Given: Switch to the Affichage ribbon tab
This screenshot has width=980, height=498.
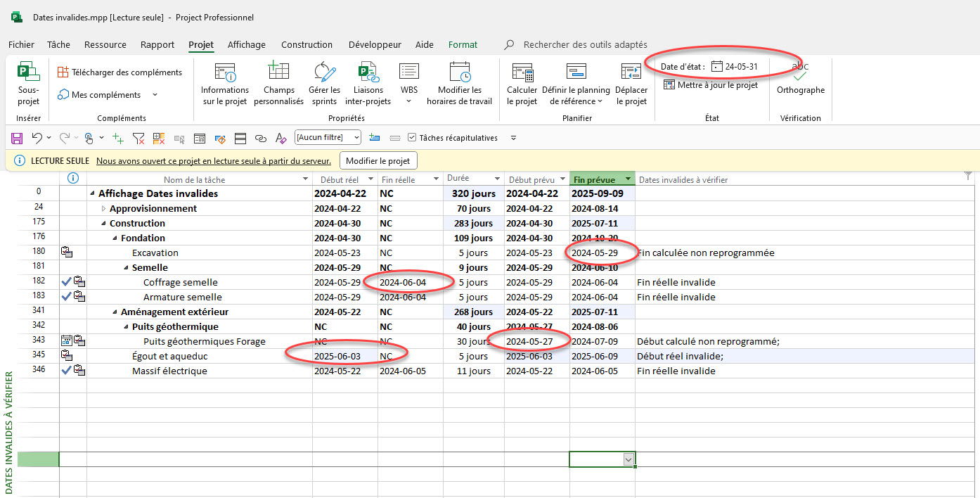Looking at the screenshot, I should coord(246,44).
